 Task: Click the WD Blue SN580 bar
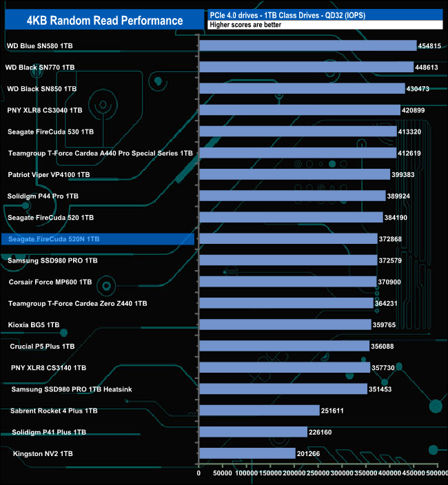click(308, 45)
